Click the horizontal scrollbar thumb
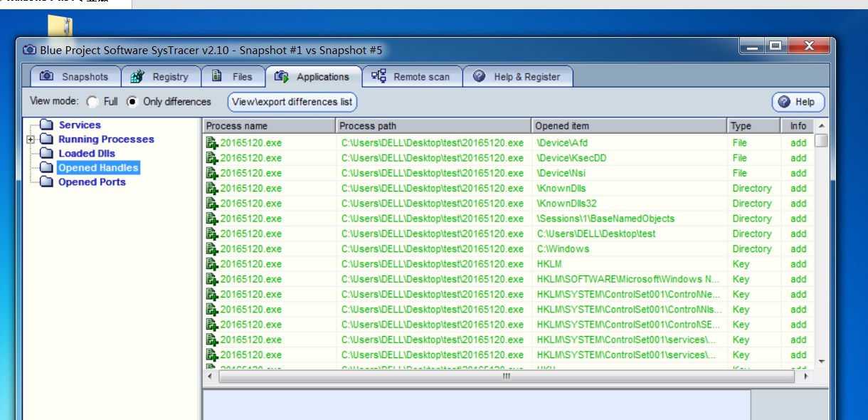This screenshot has width=868, height=420. (x=506, y=377)
